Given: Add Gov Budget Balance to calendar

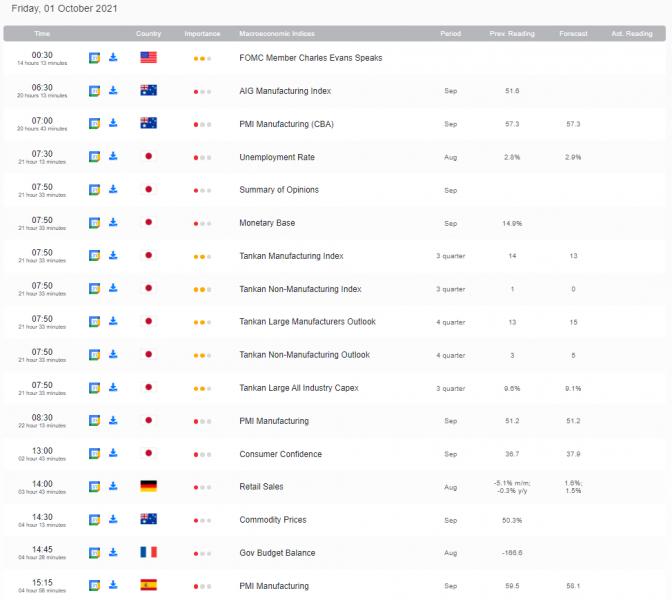Looking at the screenshot, I should 94,553.
